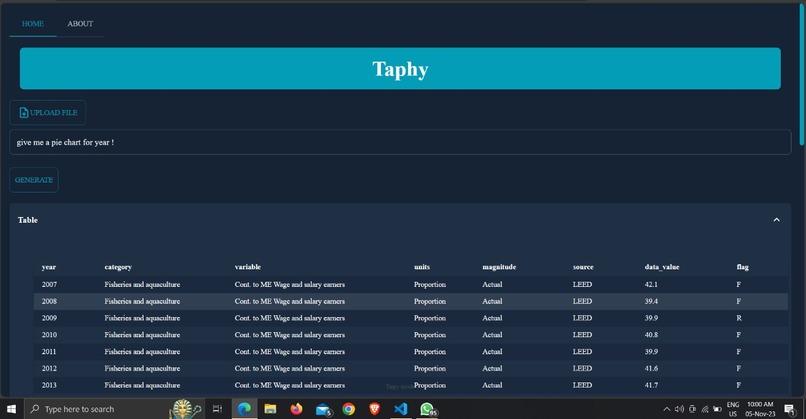
Task: Click the file icon in Upload File button
Action: coord(24,113)
